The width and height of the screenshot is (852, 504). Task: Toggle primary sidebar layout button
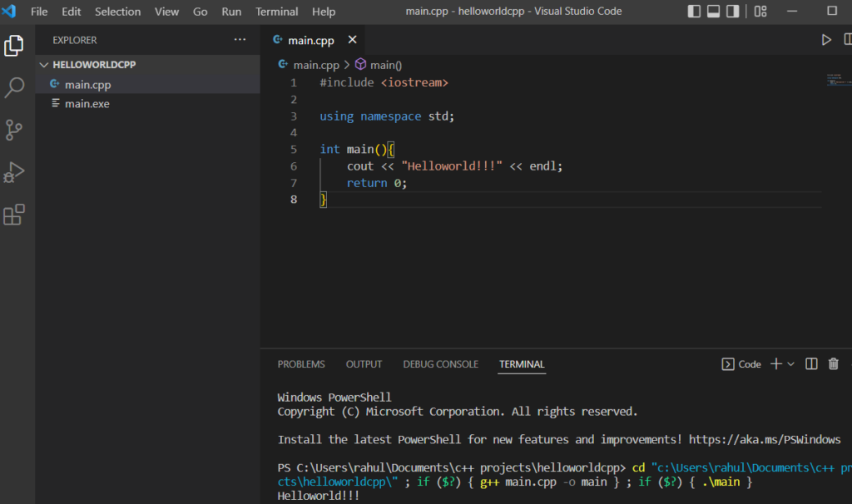pyautogui.click(x=695, y=12)
